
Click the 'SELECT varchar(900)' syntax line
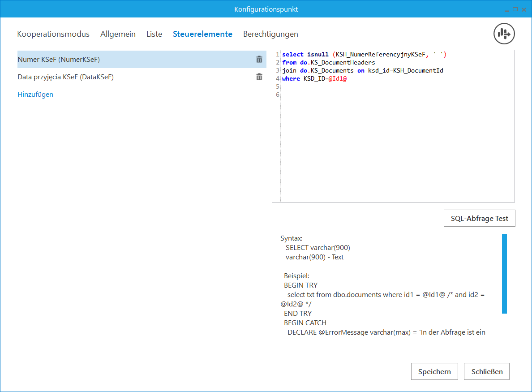[x=318, y=248]
